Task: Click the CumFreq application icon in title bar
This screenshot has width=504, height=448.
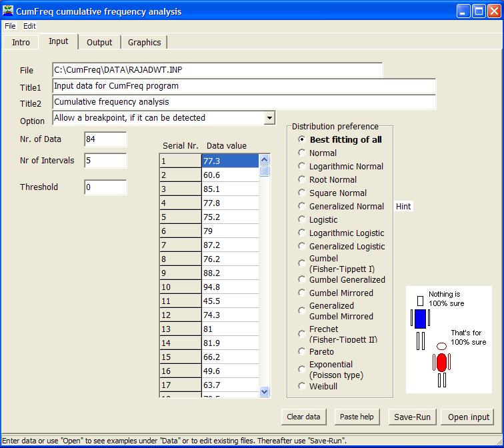Action: [8, 11]
